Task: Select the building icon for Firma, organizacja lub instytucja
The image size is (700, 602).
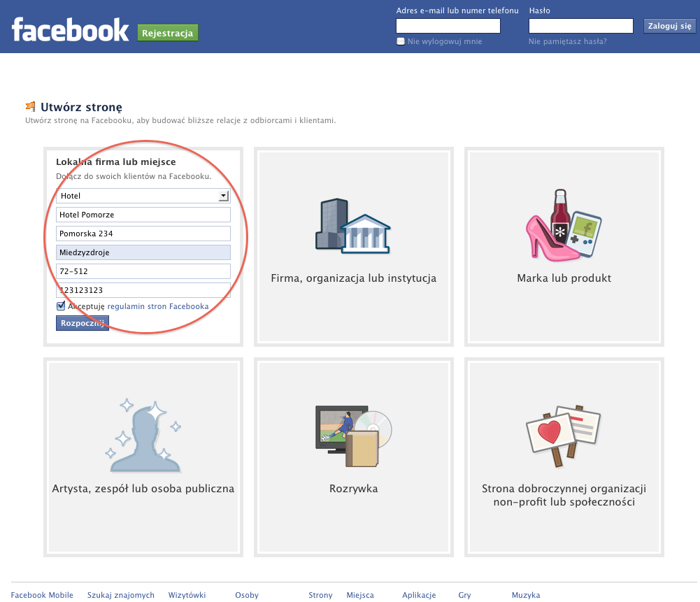Action: click(353, 227)
